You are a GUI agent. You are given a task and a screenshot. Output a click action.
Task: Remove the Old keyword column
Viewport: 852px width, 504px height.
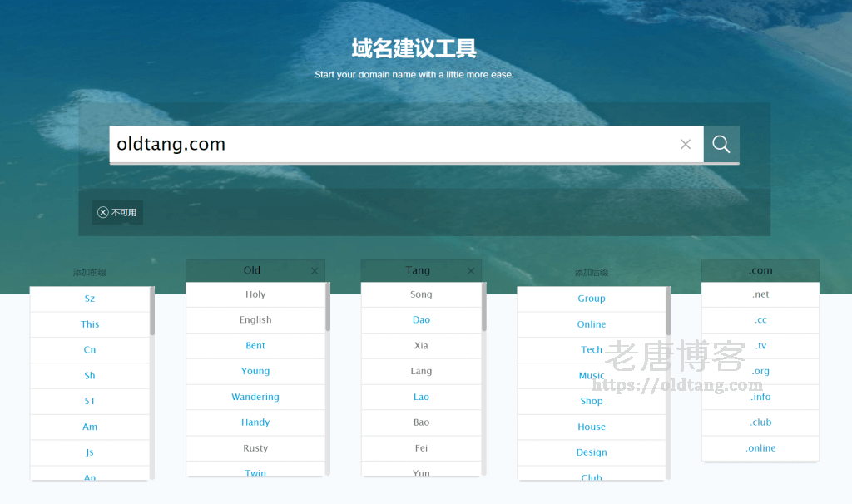coord(315,270)
